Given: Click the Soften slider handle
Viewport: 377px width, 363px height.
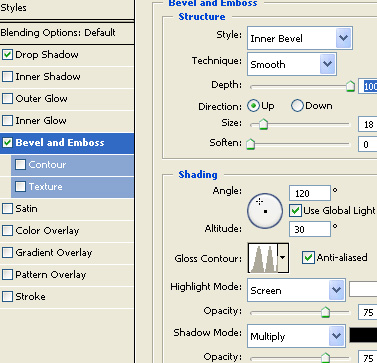Looking at the screenshot, I should tap(250, 144).
